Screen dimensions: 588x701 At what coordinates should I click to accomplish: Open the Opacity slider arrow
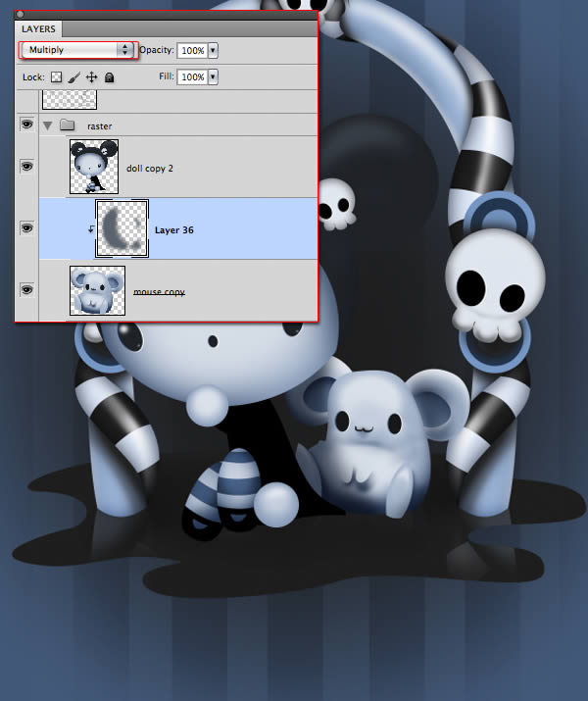(x=213, y=51)
